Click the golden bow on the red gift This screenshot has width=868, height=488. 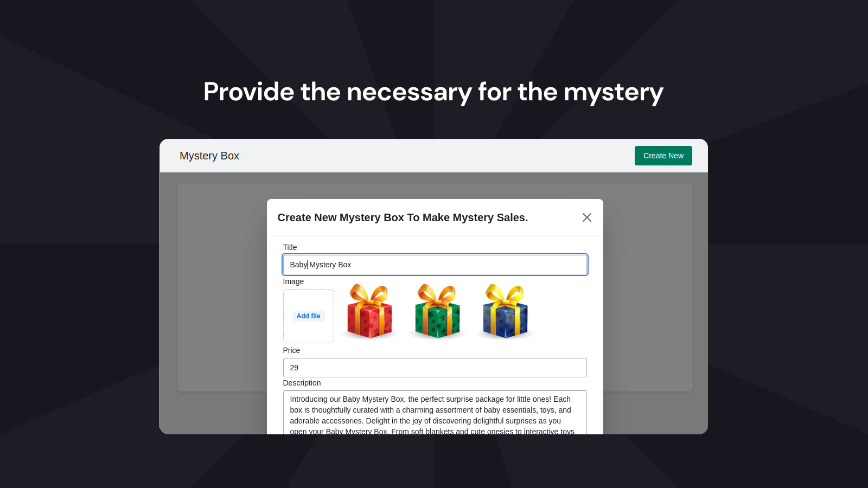pyautogui.click(x=369, y=295)
